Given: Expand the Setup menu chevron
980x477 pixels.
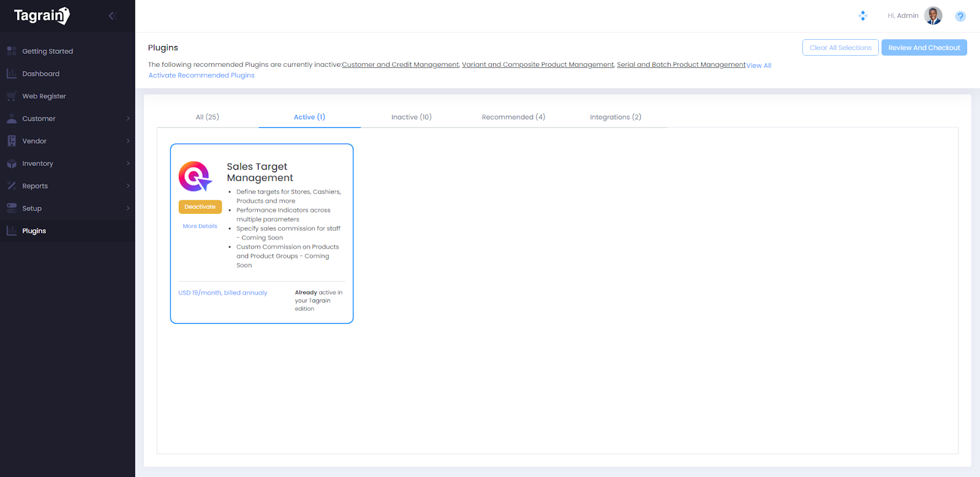Looking at the screenshot, I should pos(128,208).
